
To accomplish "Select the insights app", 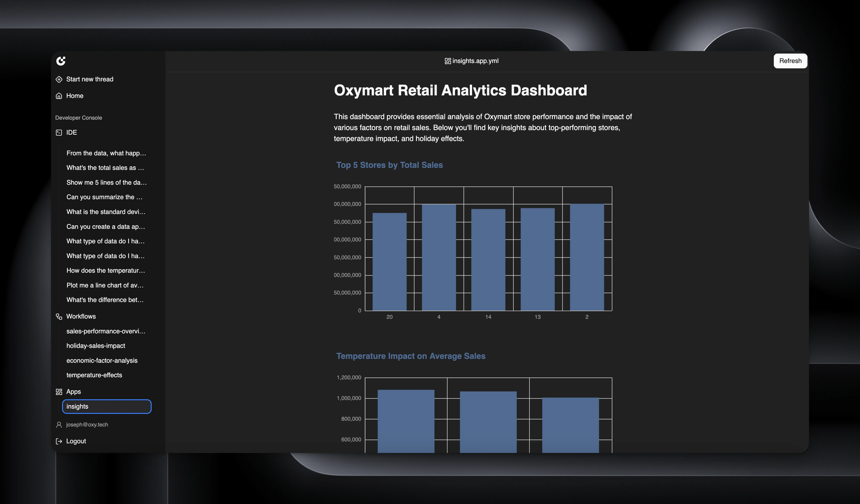I will pos(106,406).
